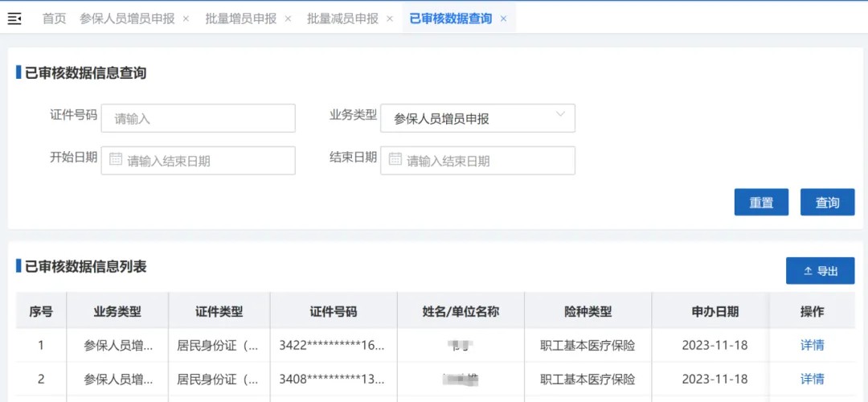Click the calendar icon in 结束日期 field
This screenshot has width=868, height=402.
(395, 160)
